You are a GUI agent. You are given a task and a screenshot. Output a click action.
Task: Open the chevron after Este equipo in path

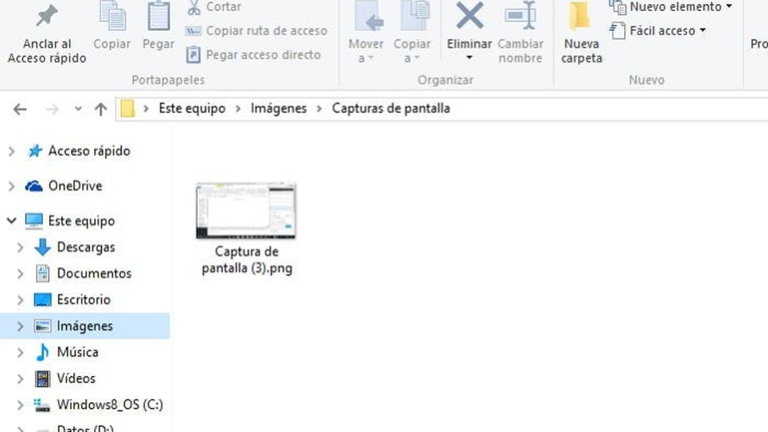pyautogui.click(x=238, y=109)
